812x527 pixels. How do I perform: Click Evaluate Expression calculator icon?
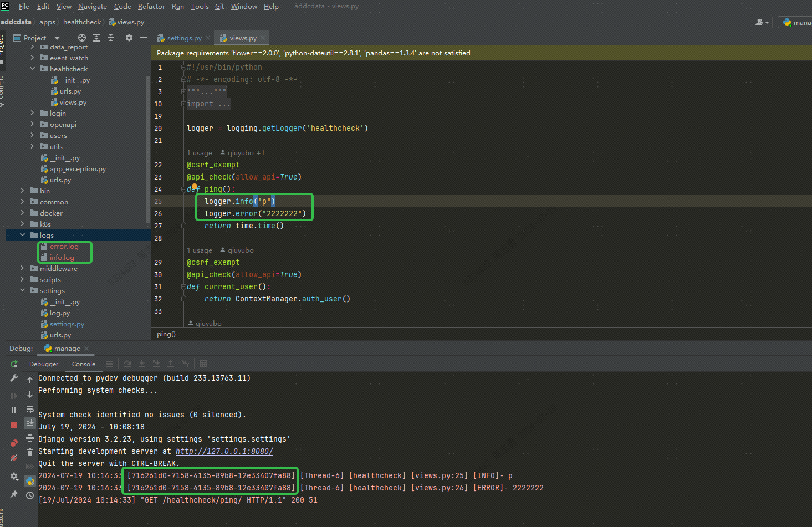(x=203, y=364)
